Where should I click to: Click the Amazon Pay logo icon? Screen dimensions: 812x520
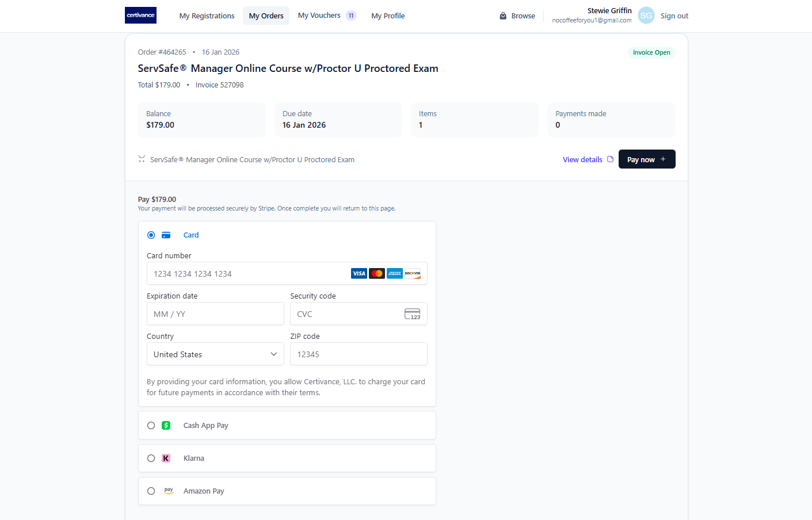(169, 491)
